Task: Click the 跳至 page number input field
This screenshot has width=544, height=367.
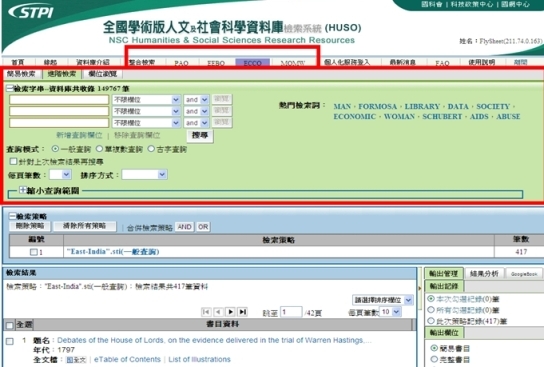Action: pyautogui.click(x=291, y=312)
